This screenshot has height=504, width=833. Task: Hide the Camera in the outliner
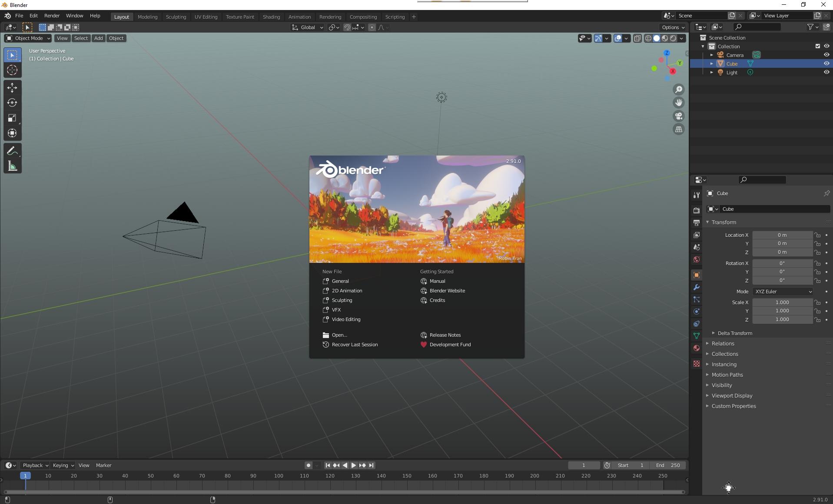click(x=826, y=55)
